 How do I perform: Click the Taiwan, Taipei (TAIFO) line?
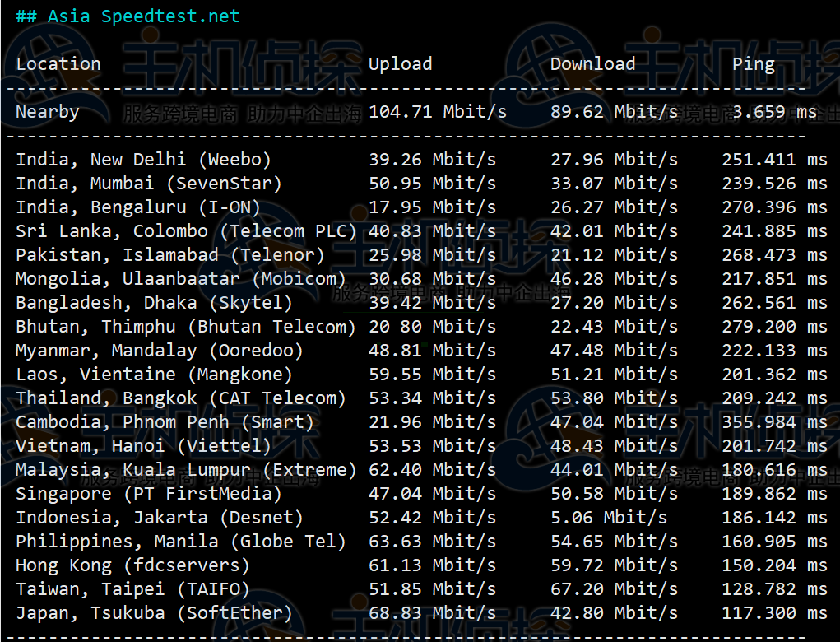pyautogui.click(x=132, y=589)
